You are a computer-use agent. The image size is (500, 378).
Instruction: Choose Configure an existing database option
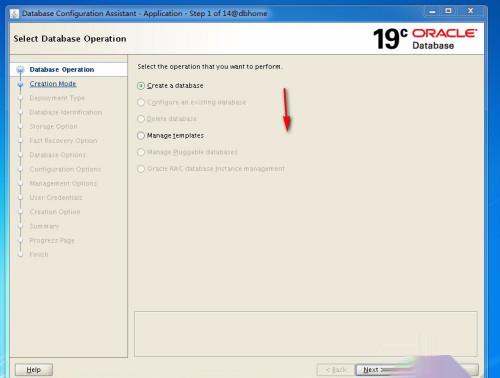point(141,102)
